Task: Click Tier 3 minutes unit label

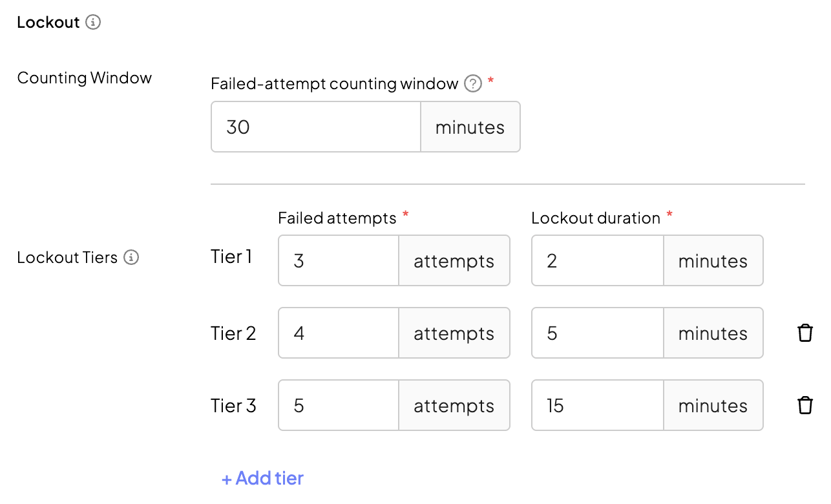Action: pos(713,405)
